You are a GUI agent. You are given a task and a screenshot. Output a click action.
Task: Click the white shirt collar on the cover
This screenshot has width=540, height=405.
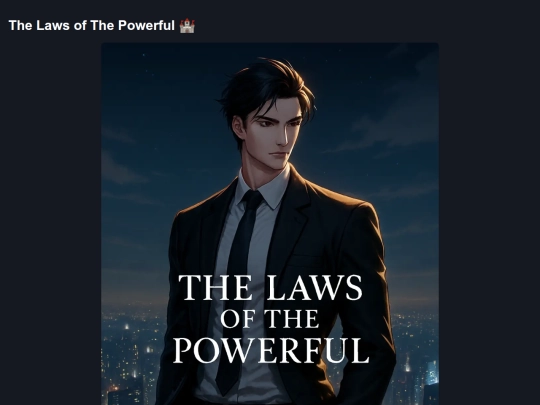(265, 188)
